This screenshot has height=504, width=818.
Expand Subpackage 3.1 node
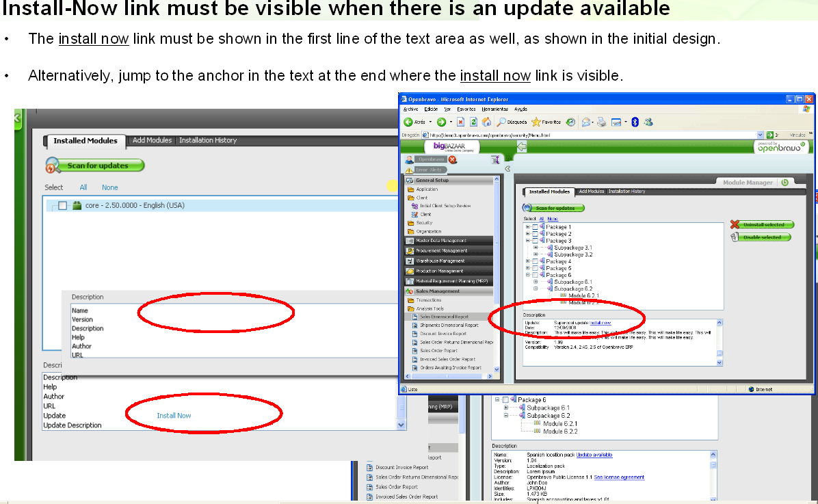[536, 248]
